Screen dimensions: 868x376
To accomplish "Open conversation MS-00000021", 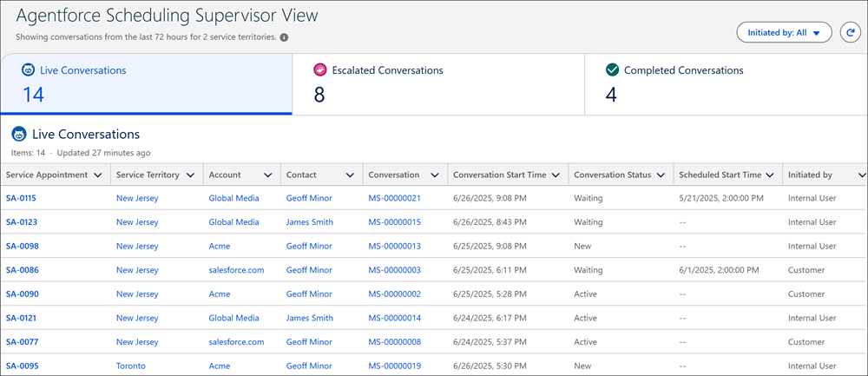I will point(395,198).
